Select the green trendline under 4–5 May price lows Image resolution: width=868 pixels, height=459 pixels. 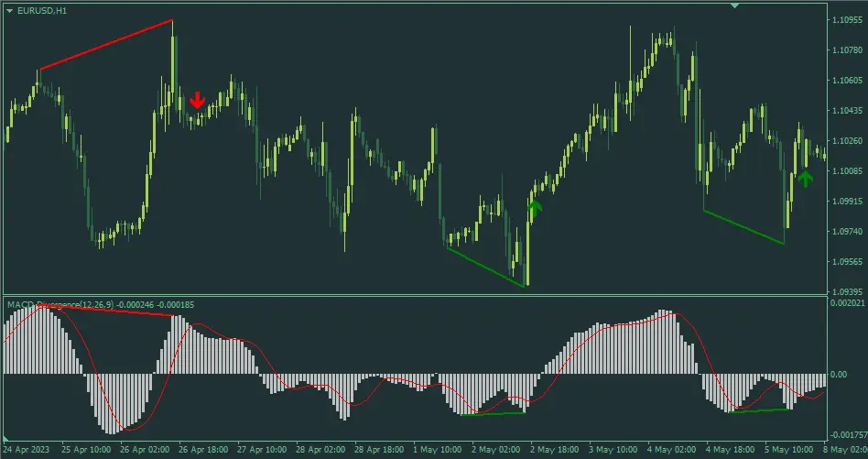click(743, 226)
